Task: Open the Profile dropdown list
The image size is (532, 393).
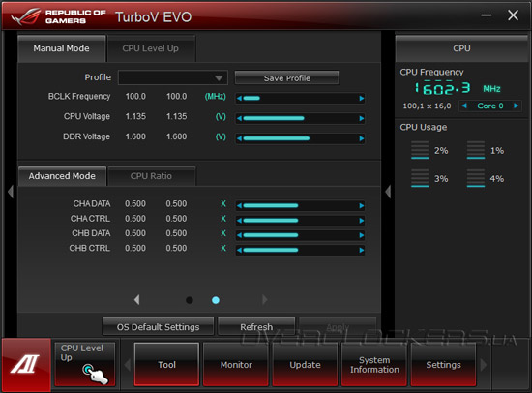Action: 173,77
